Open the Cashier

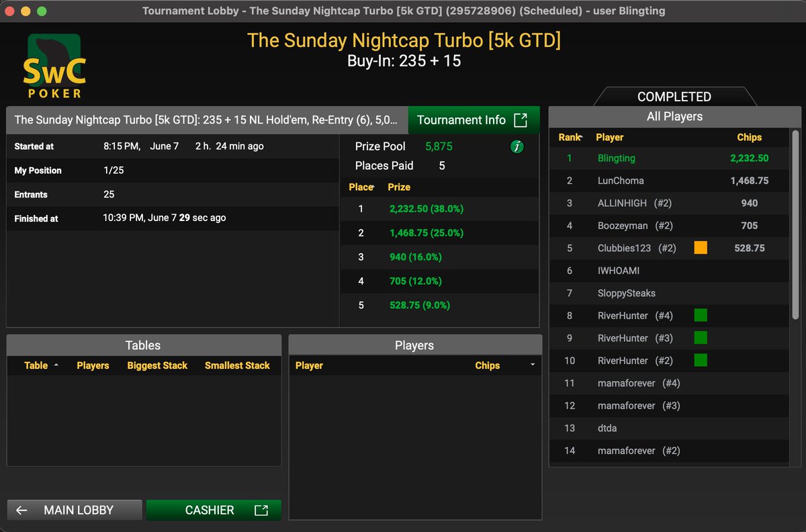point(214,510)
